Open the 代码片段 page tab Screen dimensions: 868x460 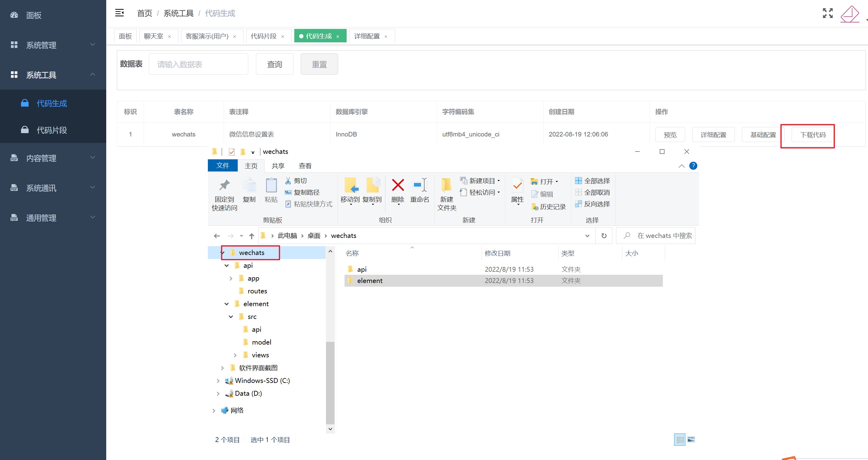pyautogui.click(x=264, y=36)
